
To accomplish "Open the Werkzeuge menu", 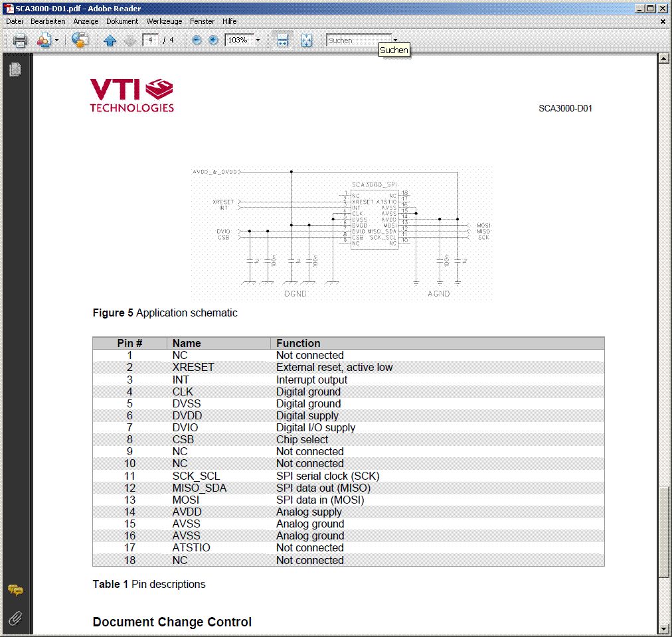I will (164, 21).
